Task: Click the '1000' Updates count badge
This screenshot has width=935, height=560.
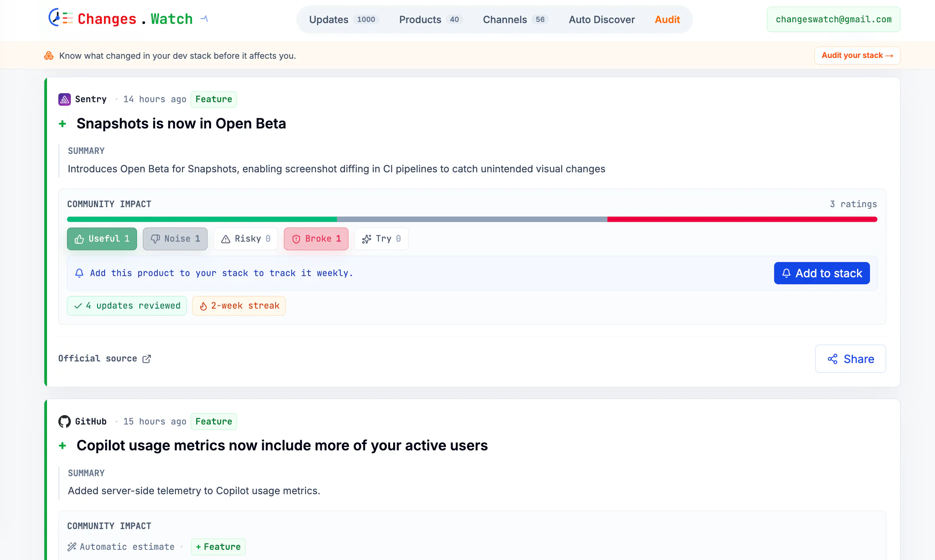Action: [x=366, y=20]
